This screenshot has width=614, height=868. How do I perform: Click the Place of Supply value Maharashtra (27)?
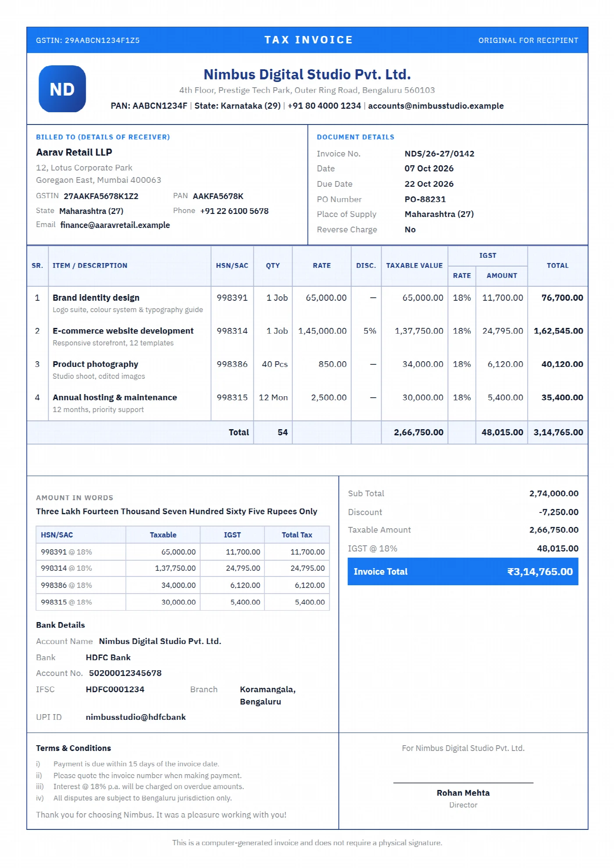(439, 214)
